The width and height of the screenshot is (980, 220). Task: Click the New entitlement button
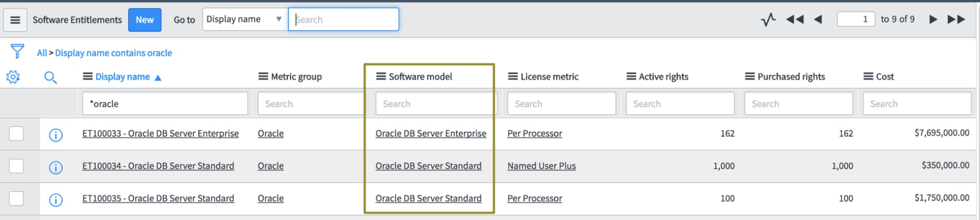pos(144,20)
